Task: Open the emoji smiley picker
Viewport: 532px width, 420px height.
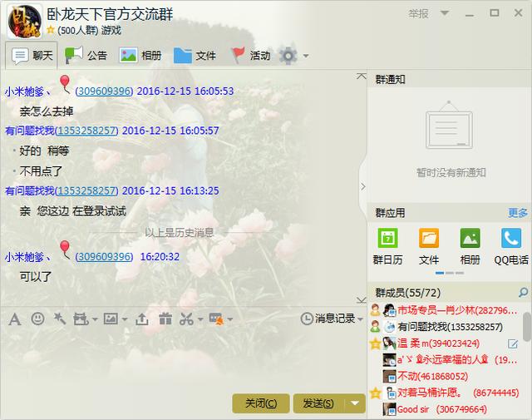Action: (37, 319)
